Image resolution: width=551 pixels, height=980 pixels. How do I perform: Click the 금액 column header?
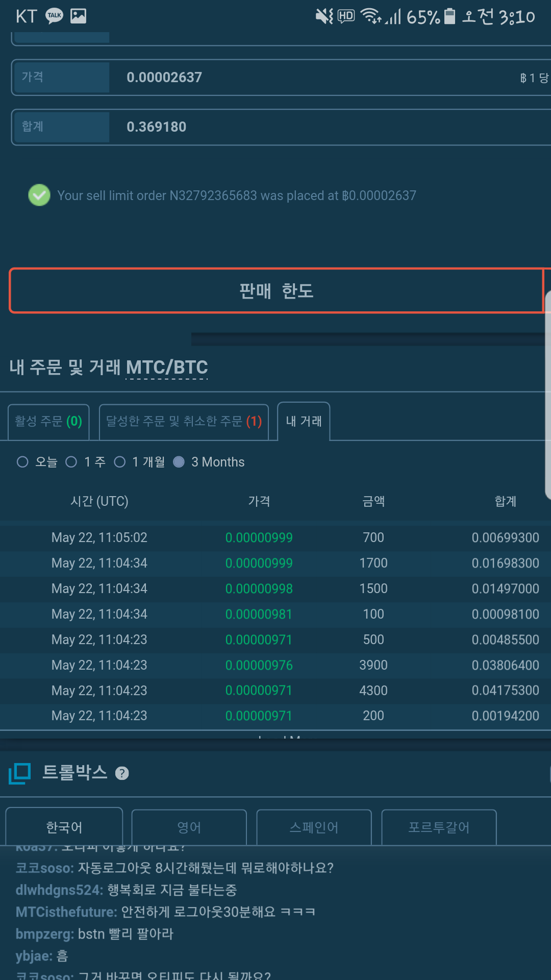point(373,501)
